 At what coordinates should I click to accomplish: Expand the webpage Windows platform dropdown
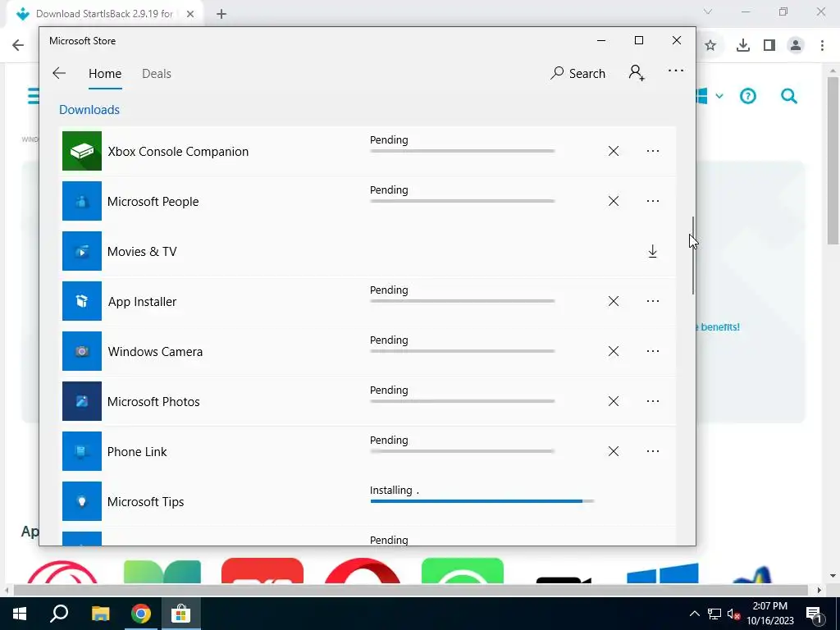pos(719,96)
